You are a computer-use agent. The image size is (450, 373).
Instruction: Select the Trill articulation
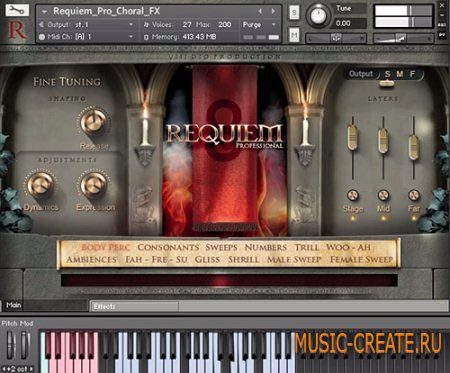[x=307, y=247]
